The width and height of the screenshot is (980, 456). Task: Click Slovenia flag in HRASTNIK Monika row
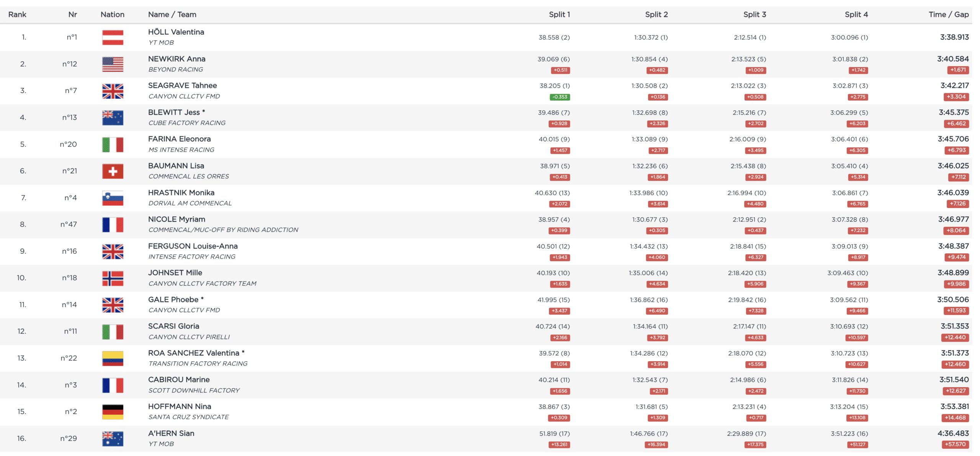tap(113, 198)
